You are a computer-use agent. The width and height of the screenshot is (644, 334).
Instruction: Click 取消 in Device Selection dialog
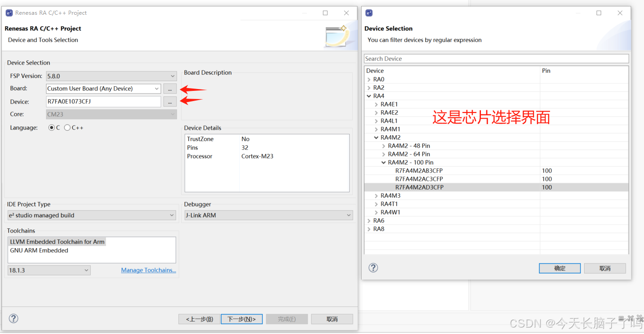click(x=605, y=268)
